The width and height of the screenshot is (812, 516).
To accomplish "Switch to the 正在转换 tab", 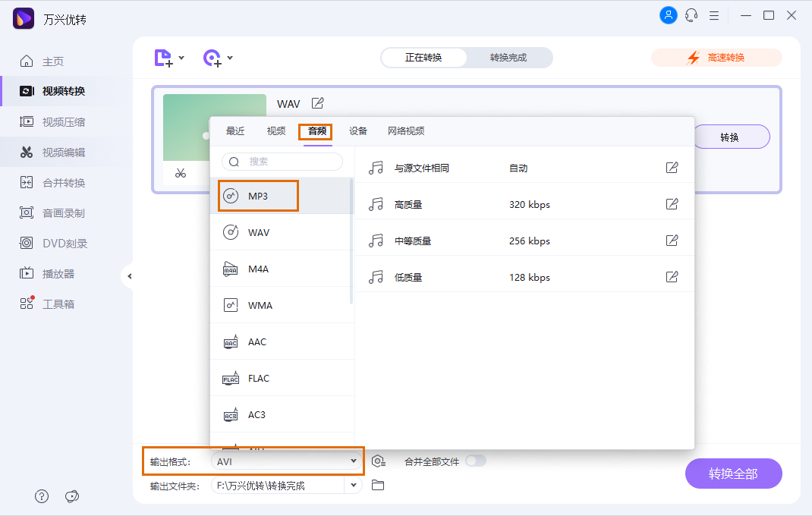I will tap(423, 58).
